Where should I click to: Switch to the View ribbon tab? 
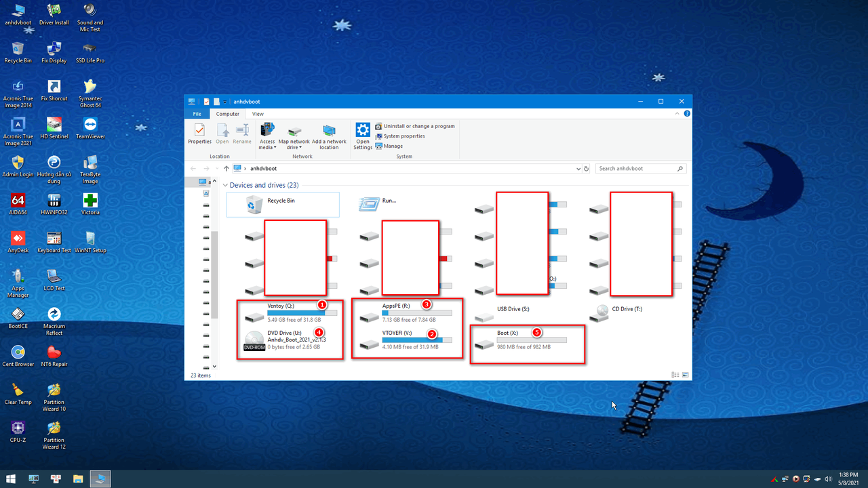(x=258, y=114)
